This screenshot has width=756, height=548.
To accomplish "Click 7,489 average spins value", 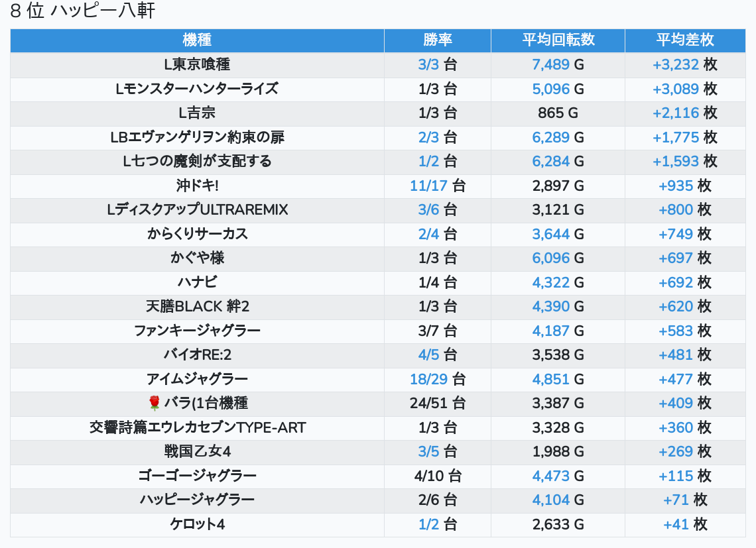I will pyautogui.click(x=550, y=64).
